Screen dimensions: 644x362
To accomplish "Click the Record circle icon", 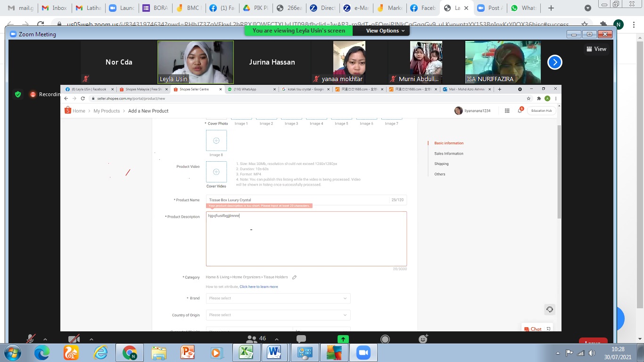I will (385, 339).
